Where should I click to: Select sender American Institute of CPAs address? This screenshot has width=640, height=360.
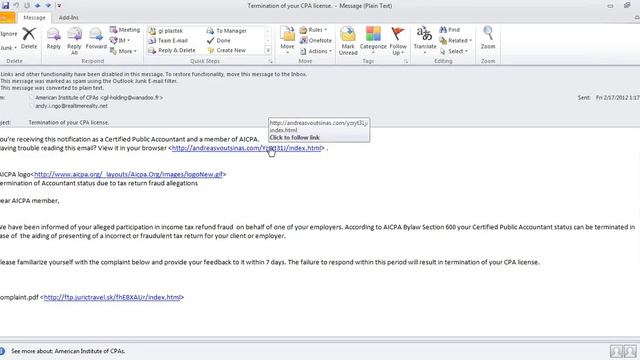click(99, 98)
